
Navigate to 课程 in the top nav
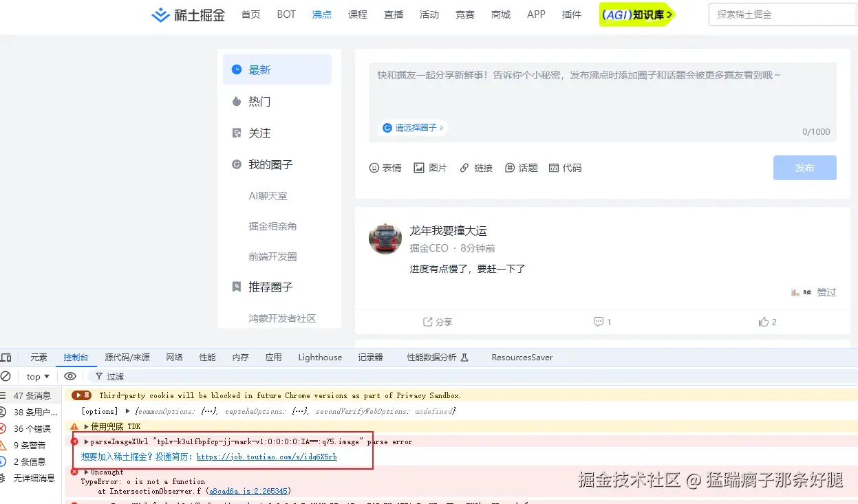[x=357, y=14]
